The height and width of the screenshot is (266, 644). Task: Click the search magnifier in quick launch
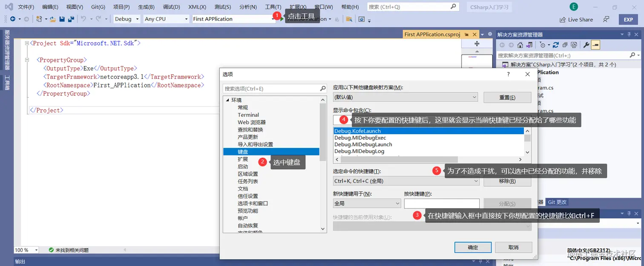click(x=453, y=7)
